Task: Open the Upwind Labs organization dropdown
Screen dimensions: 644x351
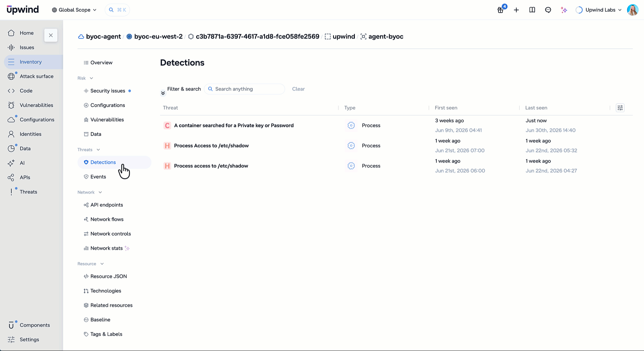Action: click(x=599, y=10)
